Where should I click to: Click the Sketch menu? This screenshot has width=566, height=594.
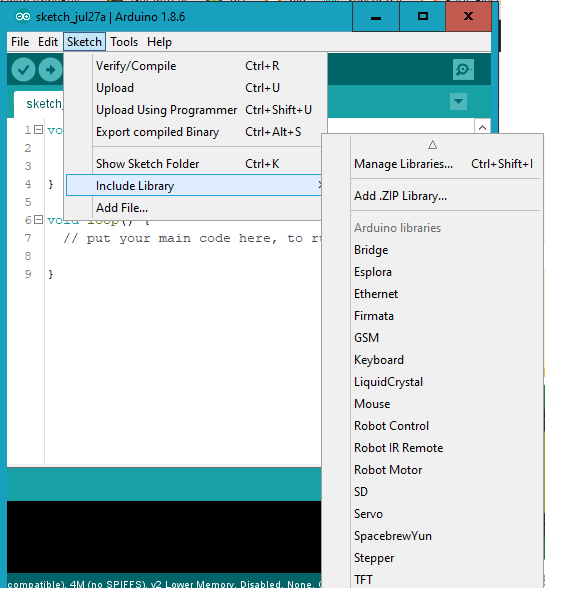pyautogui.click(x=84, y=42)
